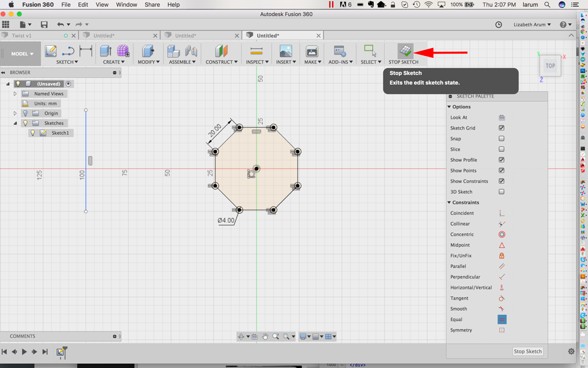Click the Stop Sketch button in palette
The image size is (588, 368).
527,352
